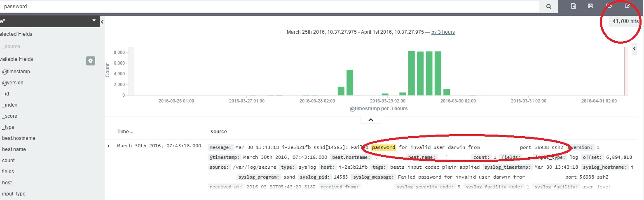Viewport: 644px width, 200px height.
Task: Select the beat.hostname field
Action: tap(19, 138)
